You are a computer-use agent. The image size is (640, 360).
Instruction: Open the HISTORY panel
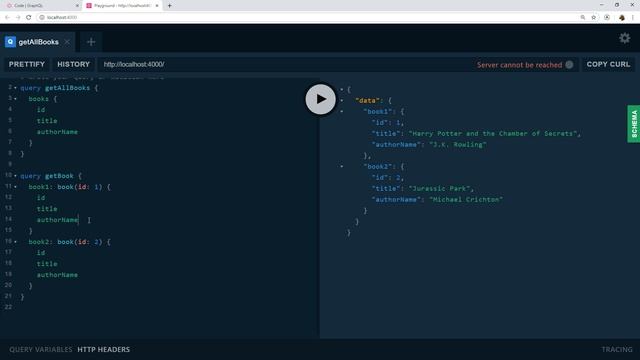(73, 64)
